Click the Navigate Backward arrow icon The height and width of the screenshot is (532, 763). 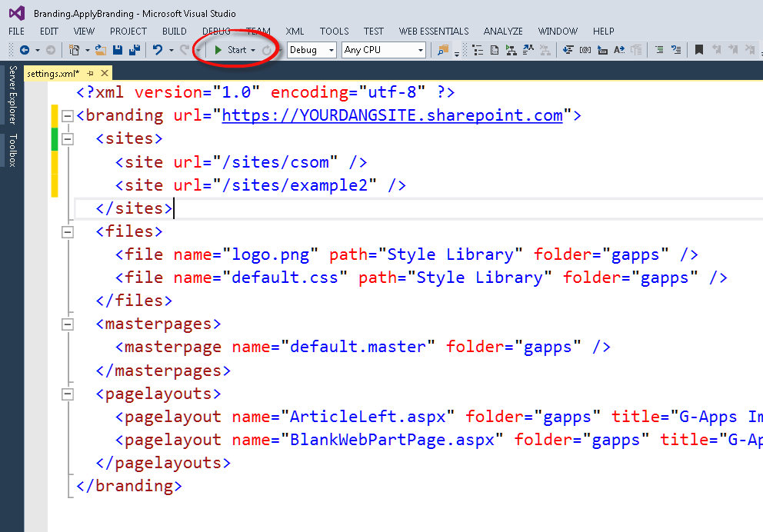pyautogui.click(x=25, y=50)
